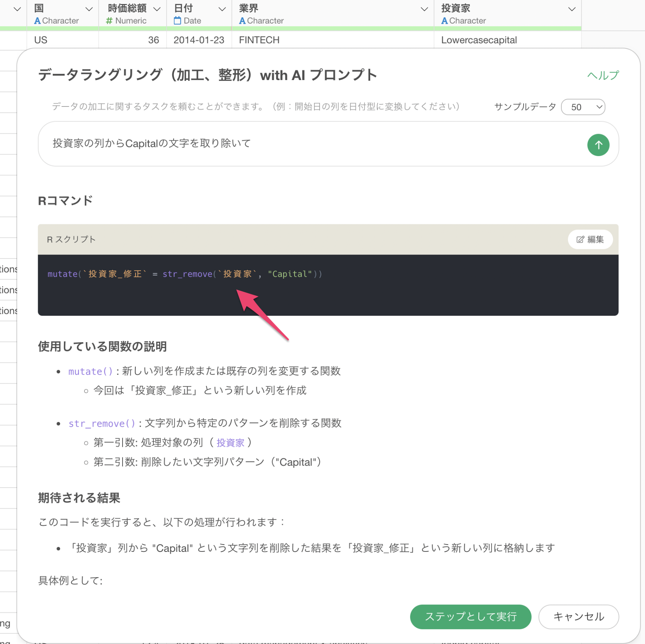Click the キャンセル button
The image size is (645, 644).
point(579,616)
